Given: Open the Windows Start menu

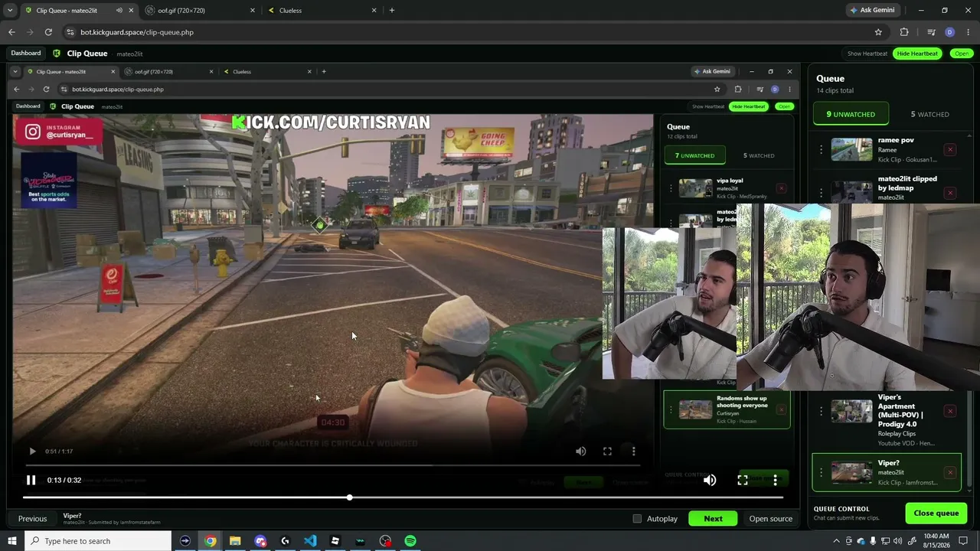Looking at the screenshot, I should (x=12, y=541).
